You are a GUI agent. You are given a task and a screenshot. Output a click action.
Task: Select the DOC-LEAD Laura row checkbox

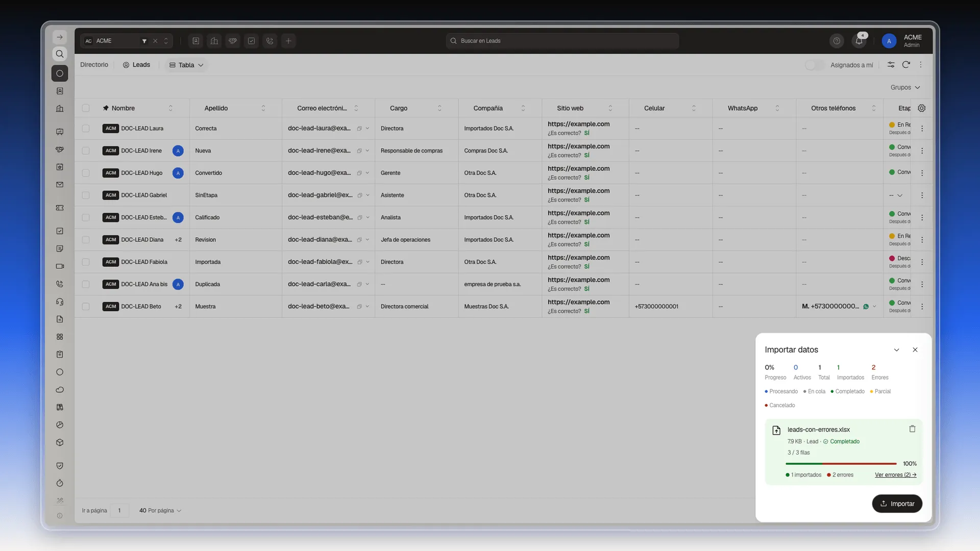pyautogui.click(x=86, y=129)
